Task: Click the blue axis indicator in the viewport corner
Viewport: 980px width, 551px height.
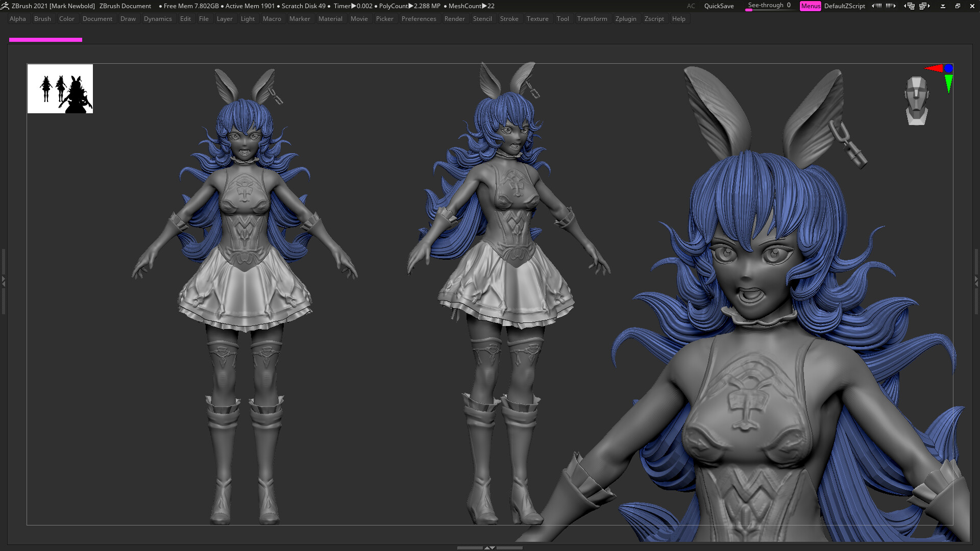Action: pos(948,68)
